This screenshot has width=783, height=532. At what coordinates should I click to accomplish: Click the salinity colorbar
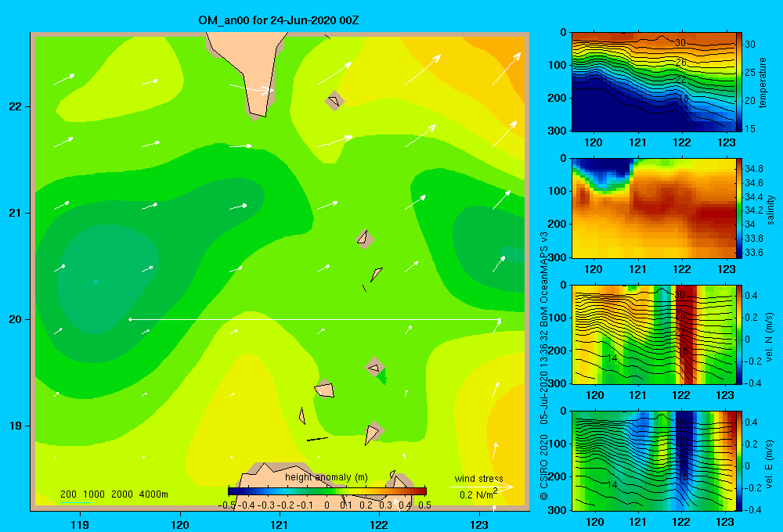(x=739, y=208)
